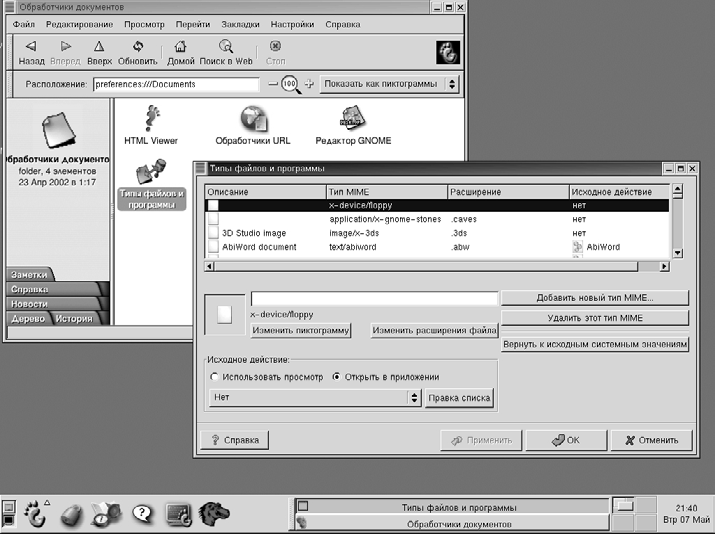Viewport: 715px width, 534px height.
Task: Go home with the Домой icon
Action: (181, 46)
